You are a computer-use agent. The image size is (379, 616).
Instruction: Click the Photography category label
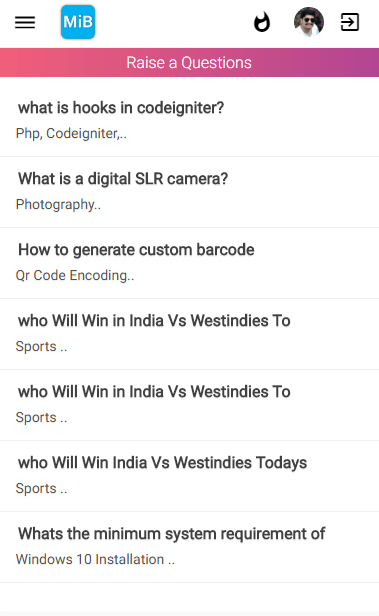pyautogui.click(x=58, y=205)
